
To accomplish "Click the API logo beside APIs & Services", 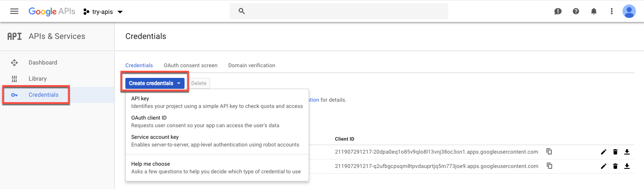I will 14,36.
